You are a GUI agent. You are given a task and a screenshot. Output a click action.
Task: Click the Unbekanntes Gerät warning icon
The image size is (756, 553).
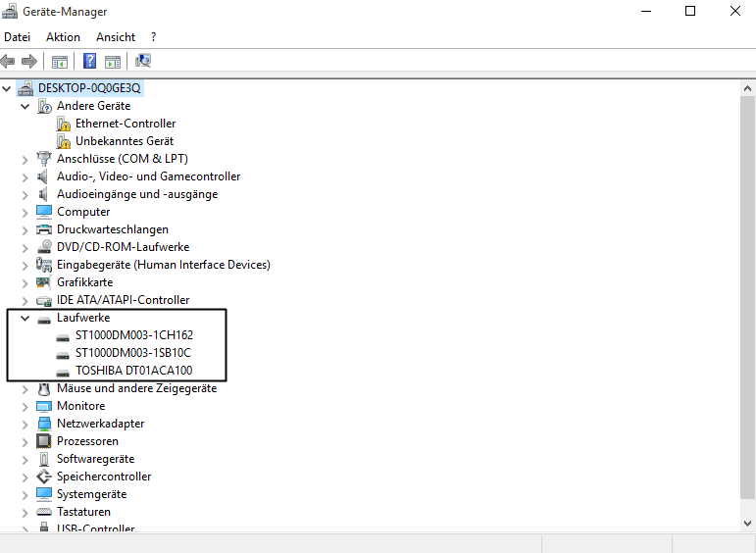pos(64,142)
